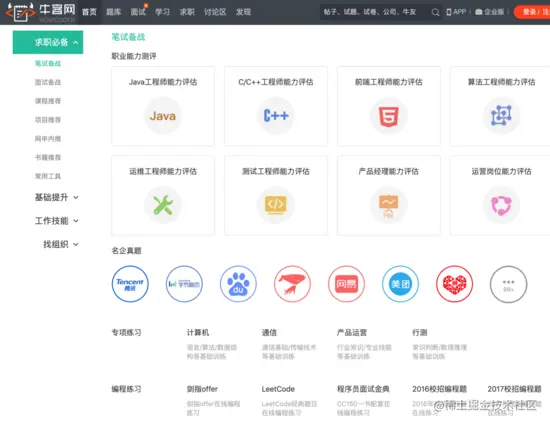This screenshot has height=425, width=550.
Task: Open 通信 special practice link
Action: (x=269, y=332)
